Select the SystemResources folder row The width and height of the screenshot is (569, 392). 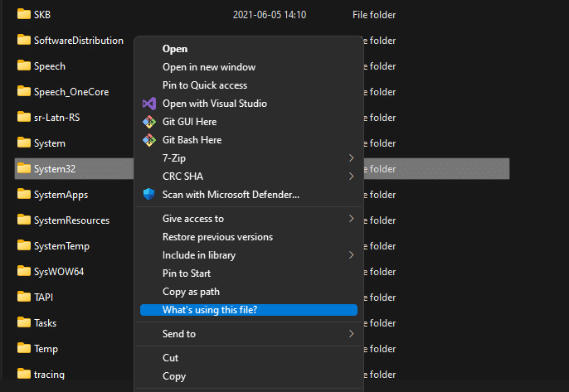tap(71, 220)
